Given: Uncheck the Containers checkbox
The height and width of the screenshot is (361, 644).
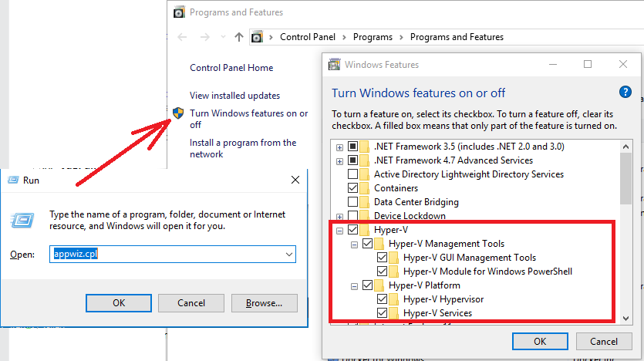Looking at the screenshot, I should tap(352, 188).
